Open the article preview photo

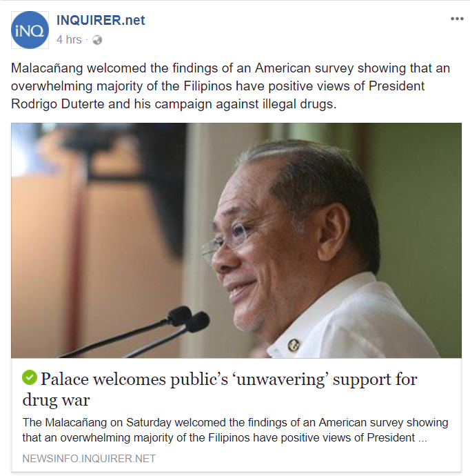coord(236,240)
